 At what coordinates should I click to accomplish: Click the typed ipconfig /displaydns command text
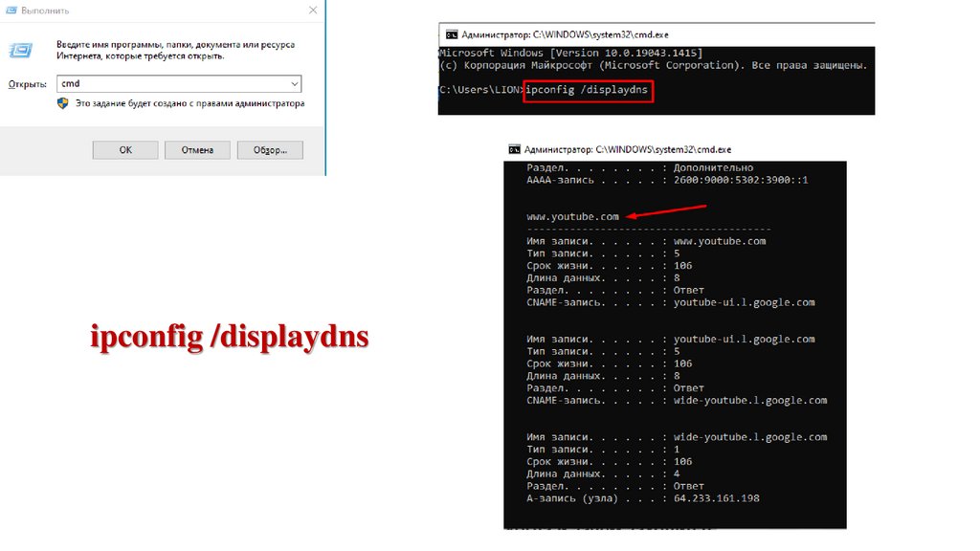(x=587, y=90)
